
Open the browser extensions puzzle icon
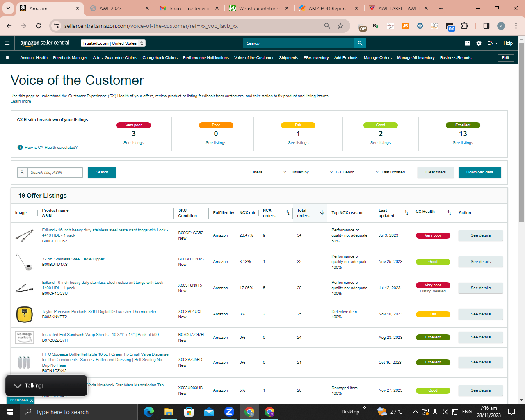click(464, 26)
